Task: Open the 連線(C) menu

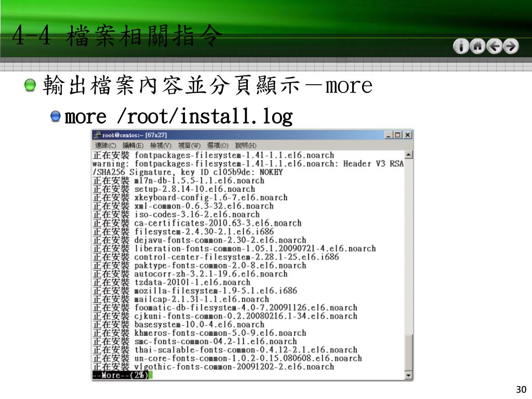Action: [x=105, y=145]
